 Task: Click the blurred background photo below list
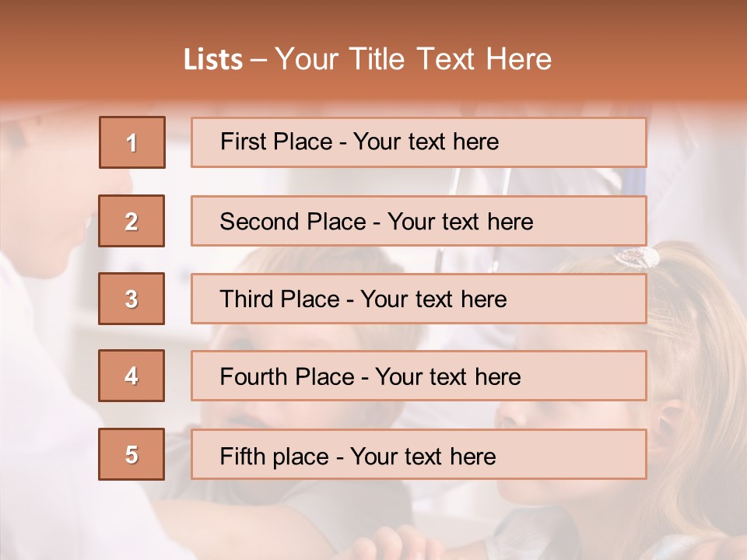click(x=373, y=521)
